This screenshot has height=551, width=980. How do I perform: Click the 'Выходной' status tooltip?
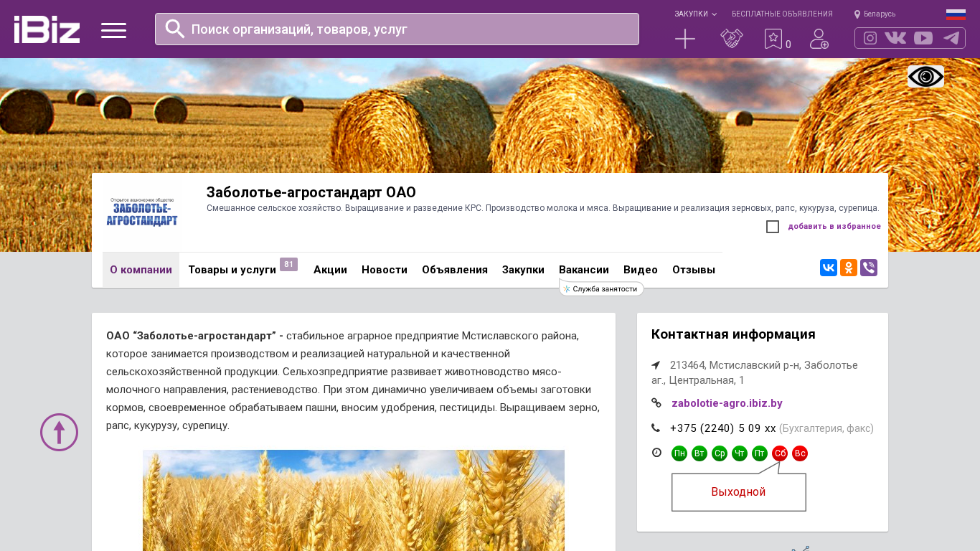coord(739,492)
